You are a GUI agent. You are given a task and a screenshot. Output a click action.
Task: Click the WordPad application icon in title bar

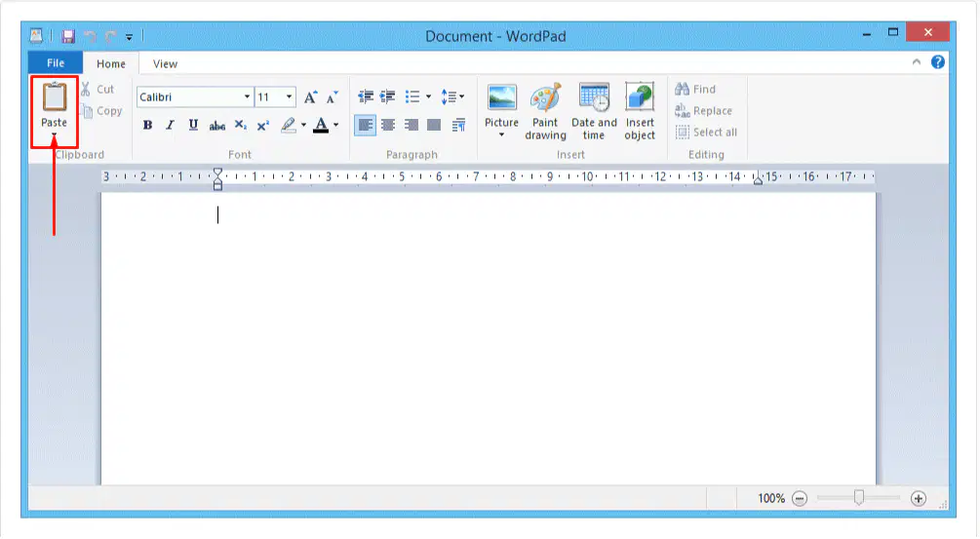(x=36, y=36)
